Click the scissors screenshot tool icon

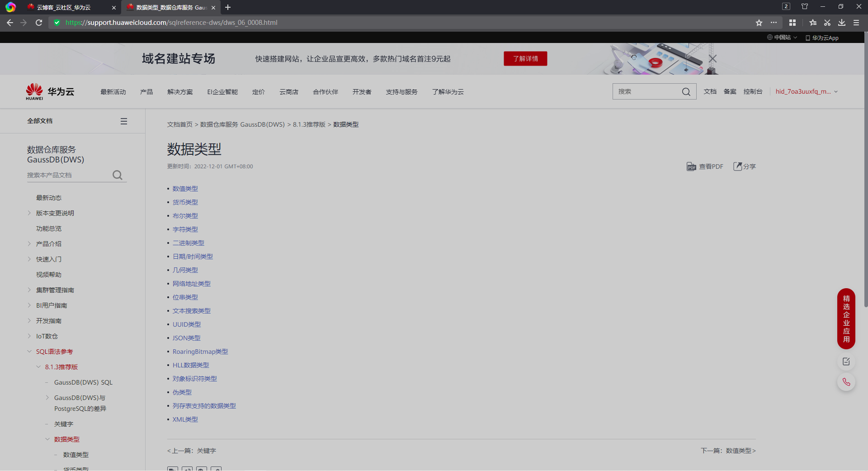(827, 23)
